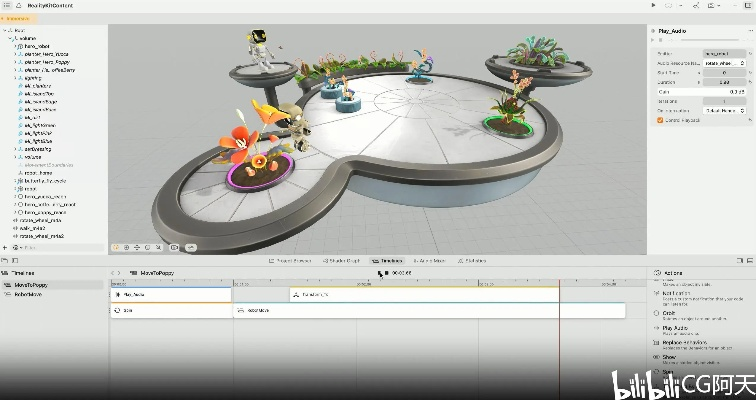Select the Timelines tab
Screen dimensions: 756x400
coord(387,261)
